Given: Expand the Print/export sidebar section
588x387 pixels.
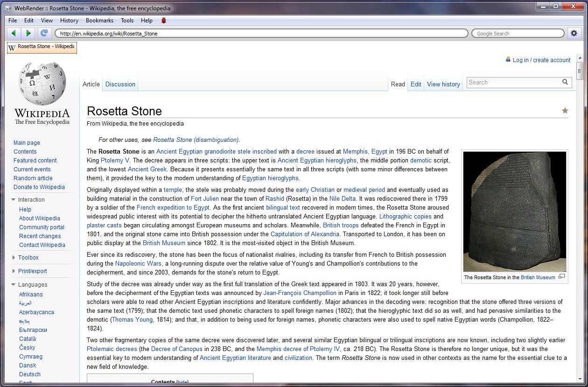Looking at the screenshot, I should click(14, 271).
